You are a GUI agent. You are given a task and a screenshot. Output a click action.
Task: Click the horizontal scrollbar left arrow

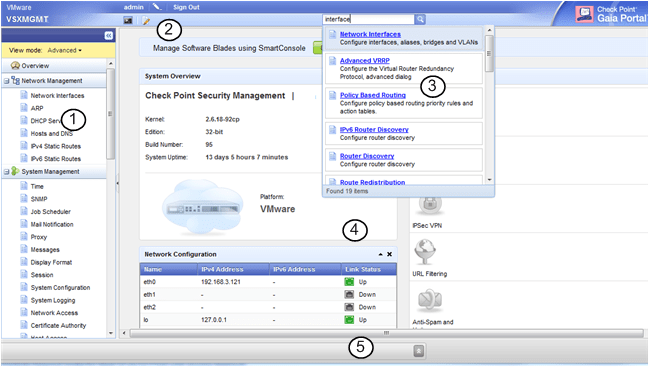[124, 333]
